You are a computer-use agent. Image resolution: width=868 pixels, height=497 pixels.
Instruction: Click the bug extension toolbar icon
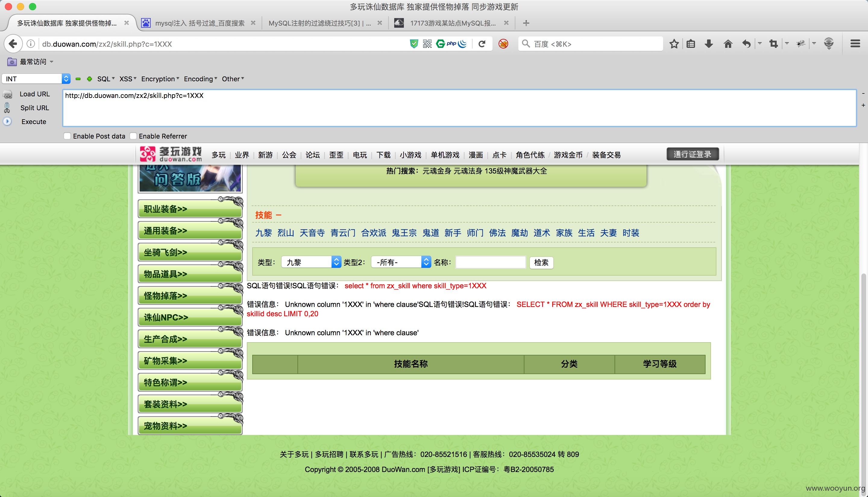click(801, 44)
